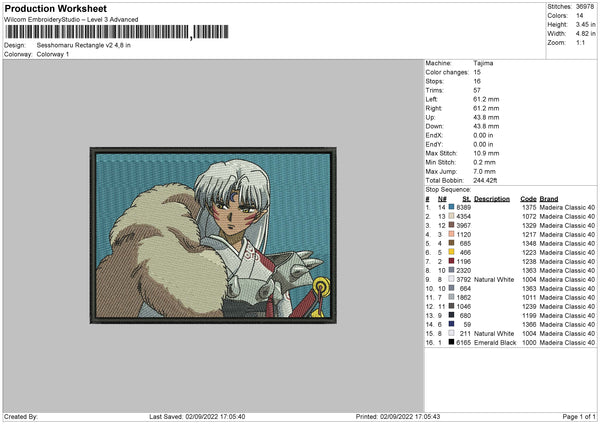600x424 pixels.
Task: Click the Natural White label in stop 9
Action: (495, 279)
